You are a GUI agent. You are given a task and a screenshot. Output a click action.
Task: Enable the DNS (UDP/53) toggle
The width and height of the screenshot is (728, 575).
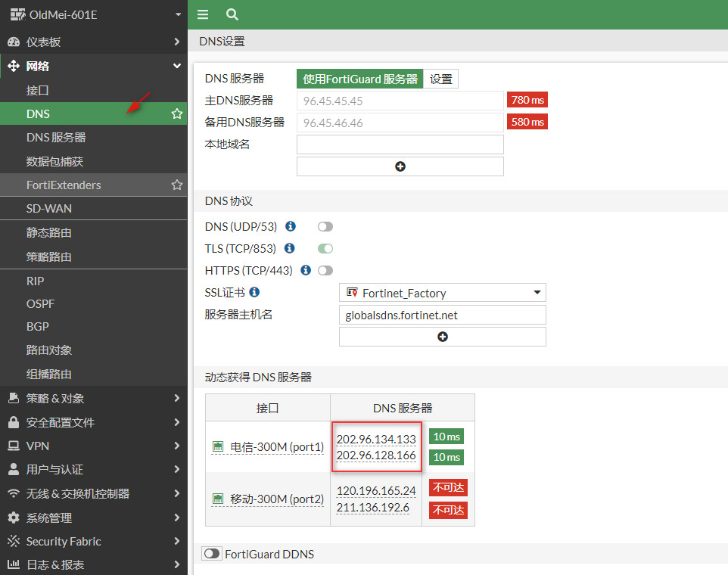(325, 226)
